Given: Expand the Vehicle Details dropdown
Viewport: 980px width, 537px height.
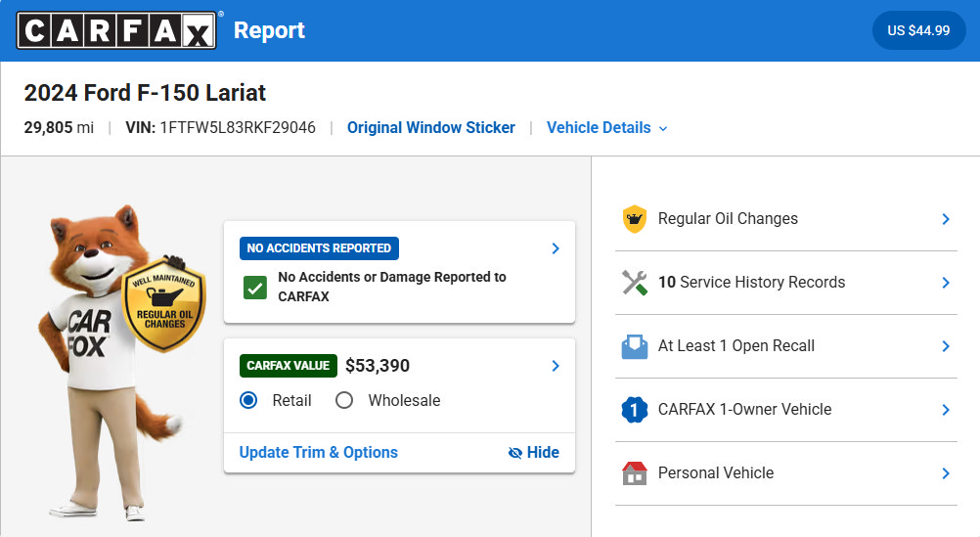Looking at the screenshot, I should [x=606, y=127].
